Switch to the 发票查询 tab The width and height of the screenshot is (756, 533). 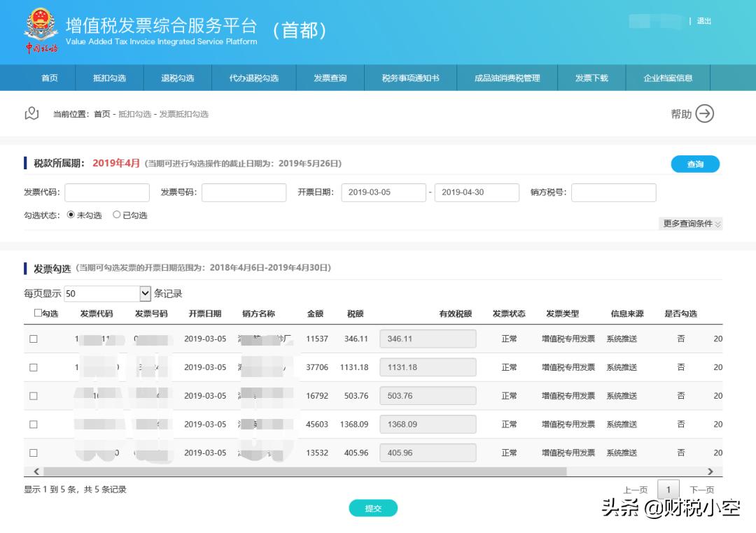(x=330, y=78)
